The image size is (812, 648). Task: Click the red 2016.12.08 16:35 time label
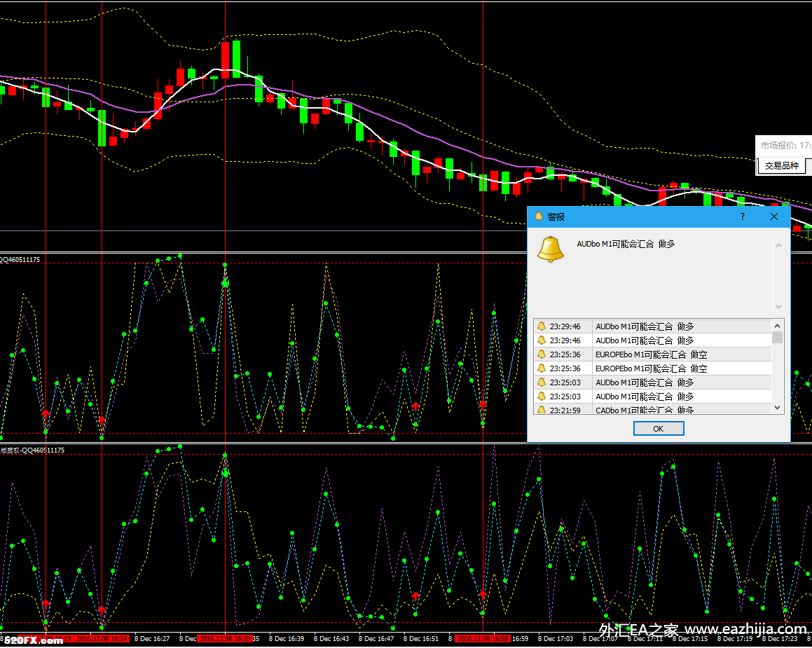click(x=226, y=639)
